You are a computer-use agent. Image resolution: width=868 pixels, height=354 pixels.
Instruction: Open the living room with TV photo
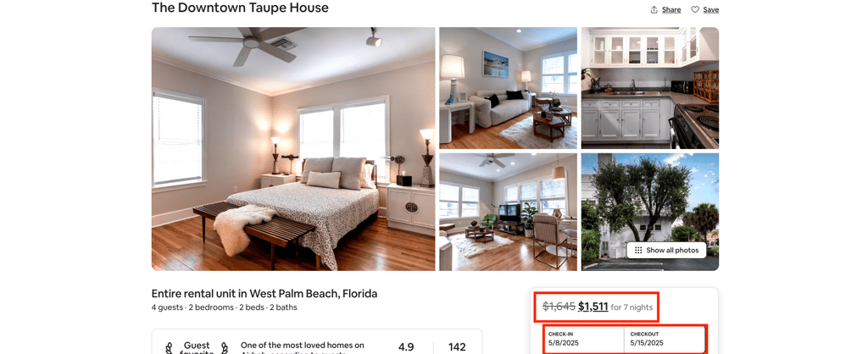coord(509,212)
